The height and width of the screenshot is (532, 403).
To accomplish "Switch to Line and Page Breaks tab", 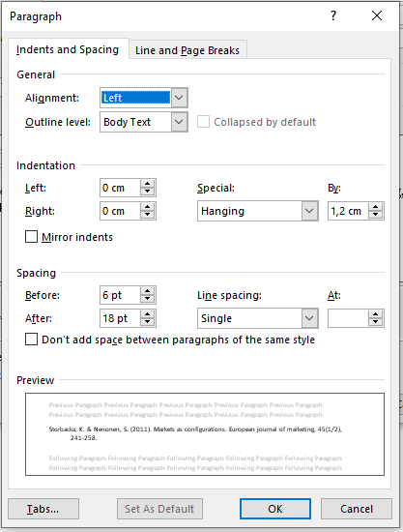I will click(x=187, y=50).
